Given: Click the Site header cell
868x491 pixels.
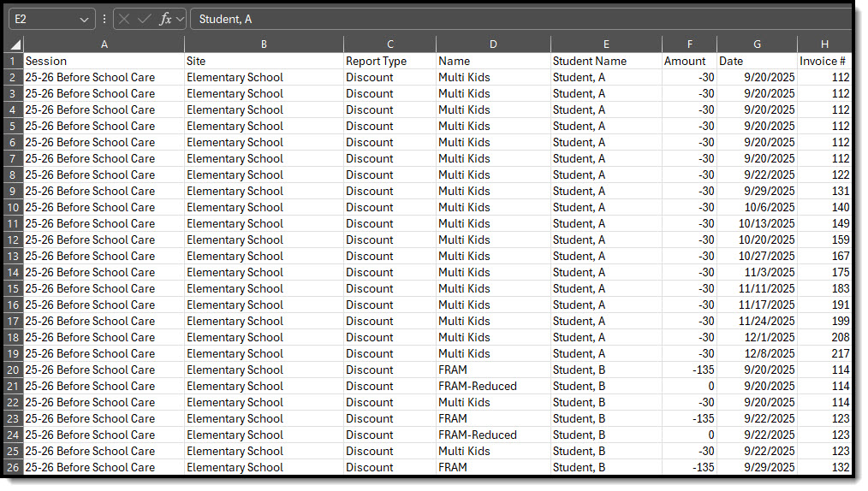Looking at the screenshot, I should (264, 61).
